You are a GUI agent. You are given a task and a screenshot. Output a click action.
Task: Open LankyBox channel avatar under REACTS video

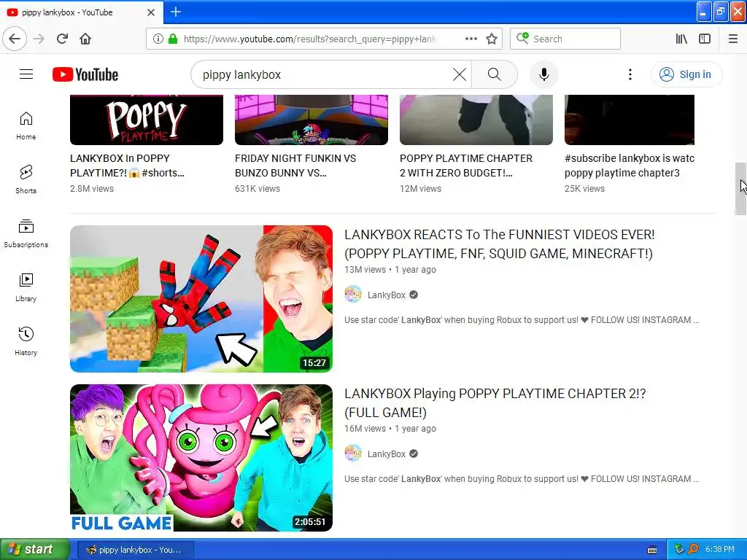[353, 295]
